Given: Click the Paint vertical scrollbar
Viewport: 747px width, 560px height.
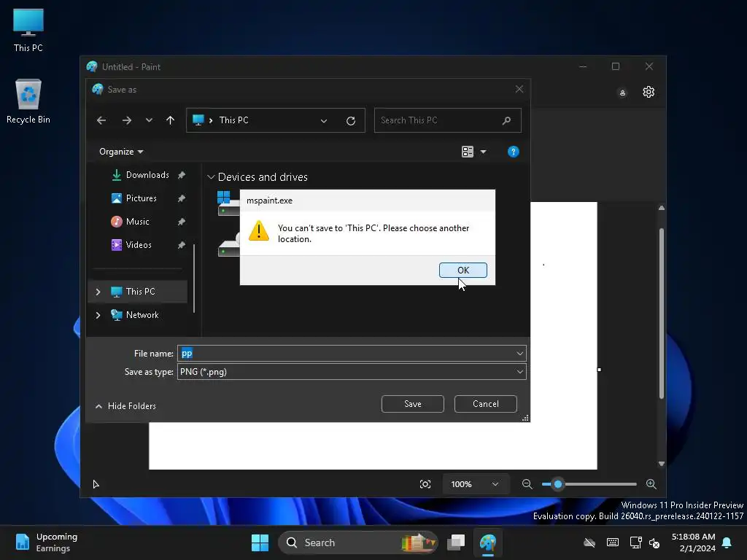Looking at the screenshot, I should 661,314.
